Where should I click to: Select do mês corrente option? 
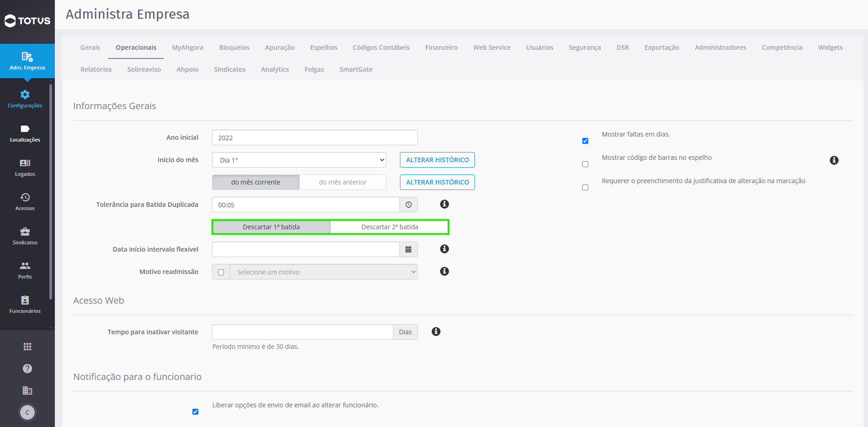click(256, 182)
